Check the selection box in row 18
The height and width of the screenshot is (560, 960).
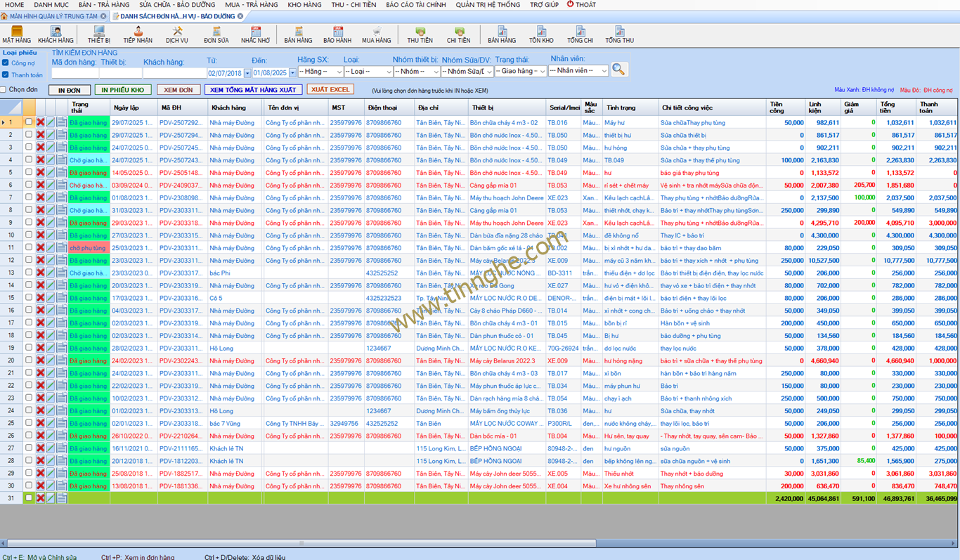coord(29,335)
